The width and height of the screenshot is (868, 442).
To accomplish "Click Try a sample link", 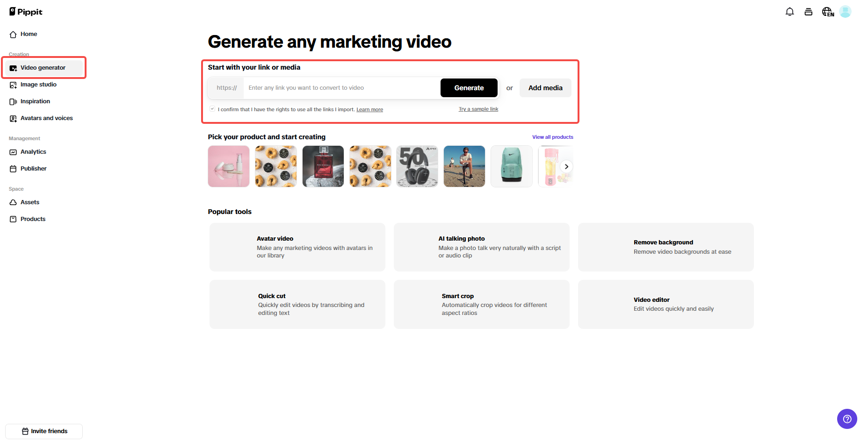I will tap(478, 108).
